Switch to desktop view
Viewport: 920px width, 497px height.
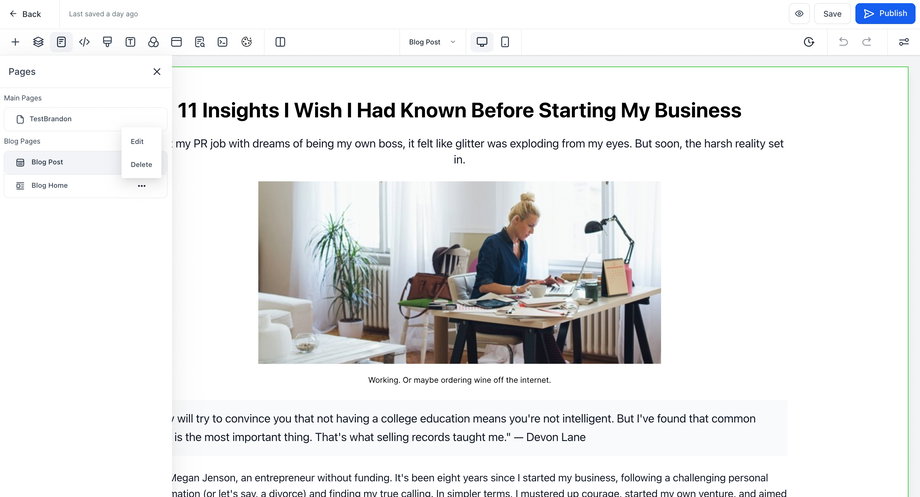(x=482, y=42)
